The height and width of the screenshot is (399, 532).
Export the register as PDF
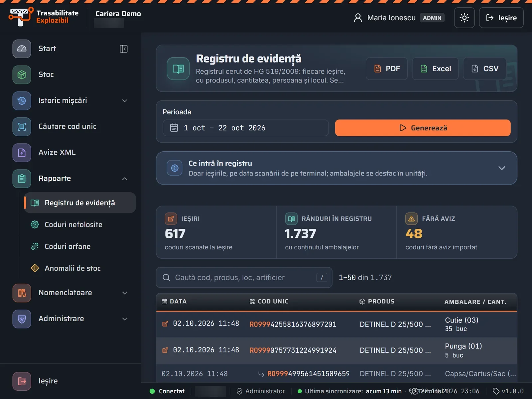point(387,68)
